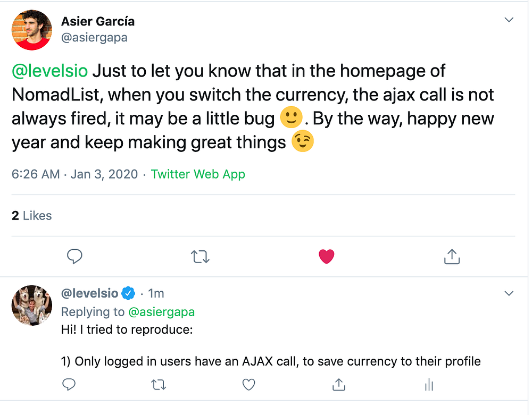Share Asier García's tweet
Screen dimensions: 532x415
click(451, 257)
